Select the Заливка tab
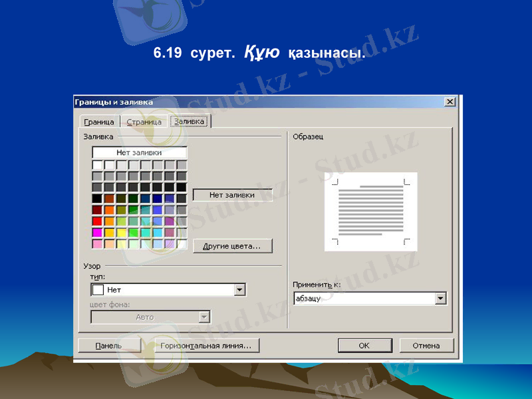The image size is (532, 399). (x=190, y=122)
